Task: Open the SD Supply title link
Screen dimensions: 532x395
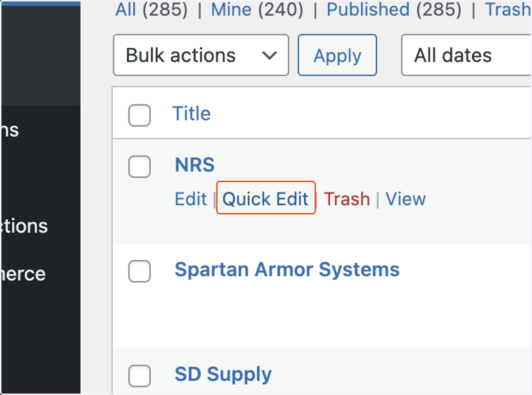Action: (223, 375)
